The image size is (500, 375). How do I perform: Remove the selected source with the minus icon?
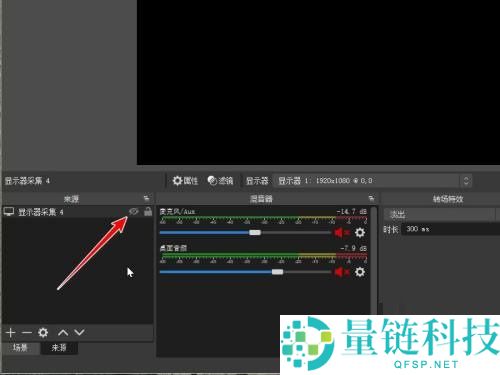pyautogui.click(x=27, y=332)
